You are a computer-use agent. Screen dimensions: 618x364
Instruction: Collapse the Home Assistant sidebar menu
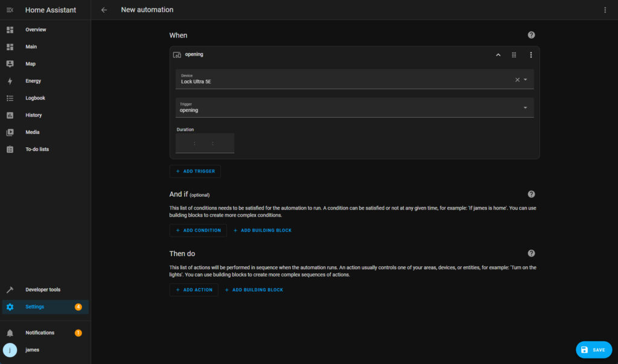point(10,10)
